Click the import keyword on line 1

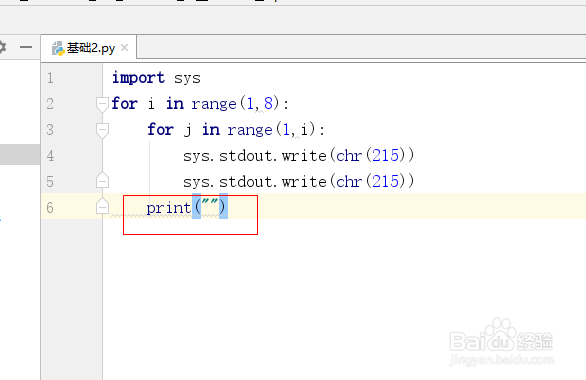(138, 78)
